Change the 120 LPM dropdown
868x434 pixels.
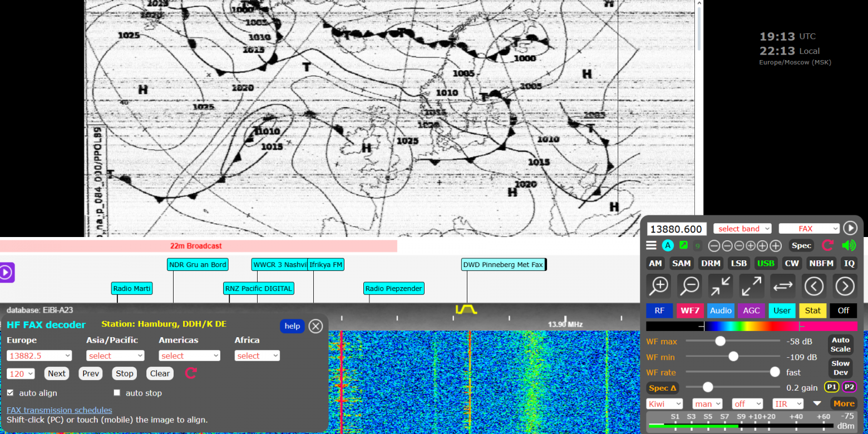pos(21,373)
